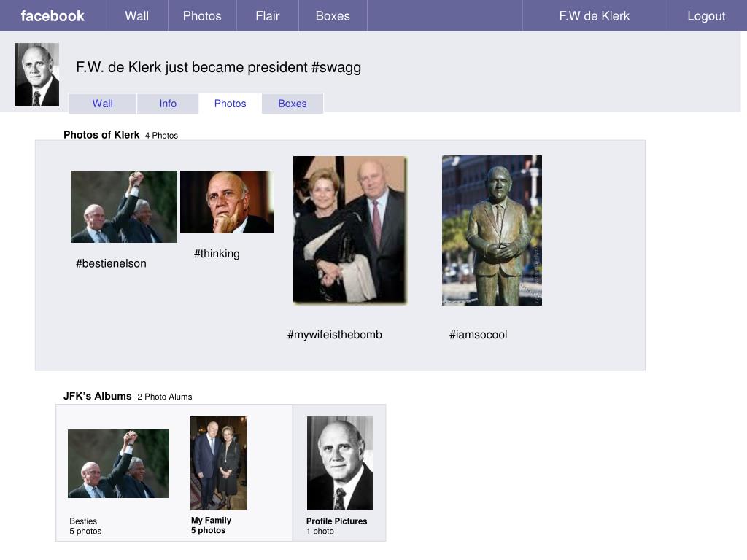Open the #mywifeisthebomb photo
The image size is (747, 560).
click(350, 230)
